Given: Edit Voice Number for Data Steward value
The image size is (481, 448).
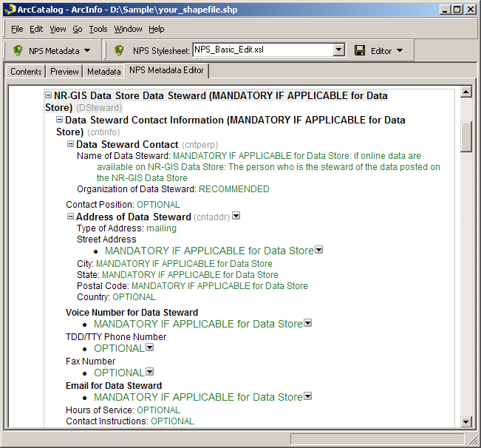Looking at the screenshot, I should pos(198,324).
